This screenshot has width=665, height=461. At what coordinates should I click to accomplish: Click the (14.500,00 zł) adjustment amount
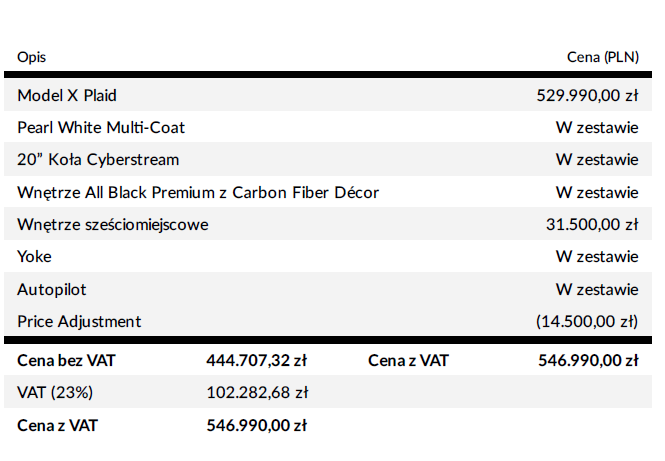coord(587,321)
